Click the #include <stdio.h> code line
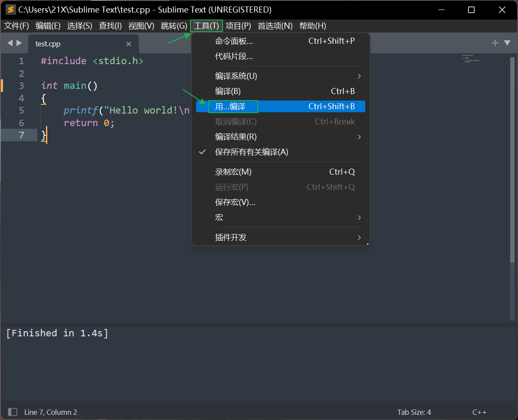Image resolution: width=518 pixels, height=420 pixels. click(x=92, y=61)
